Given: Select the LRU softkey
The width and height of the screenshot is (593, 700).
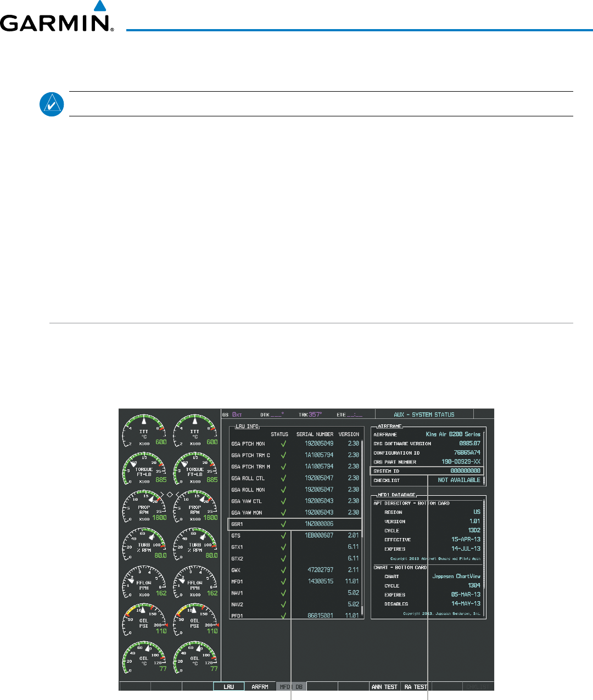Looking at the screenshot, I should (228, 686).
